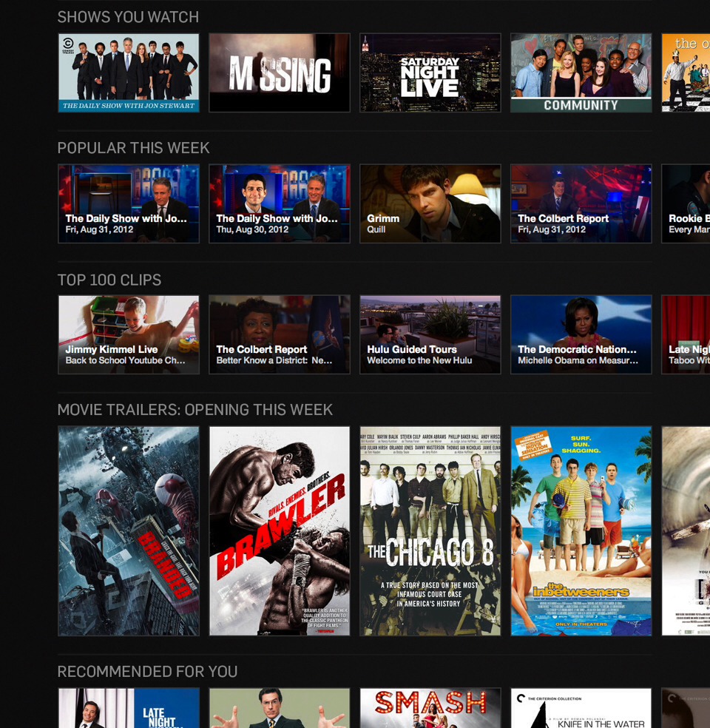Play The Daily Show episode from Fri, Aug 31, 2012
The height and width of the screenshot is (728, 710).
(x=129, y=203)
